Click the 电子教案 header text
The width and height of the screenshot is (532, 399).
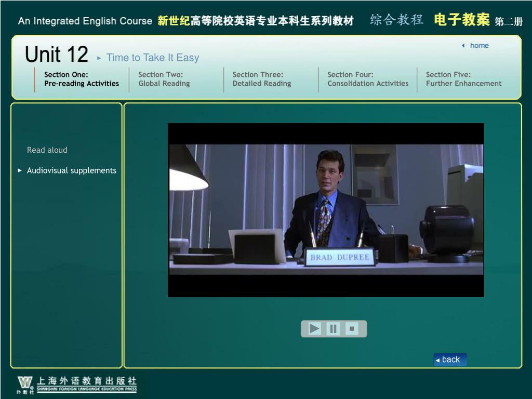click(x=462, y=20)
